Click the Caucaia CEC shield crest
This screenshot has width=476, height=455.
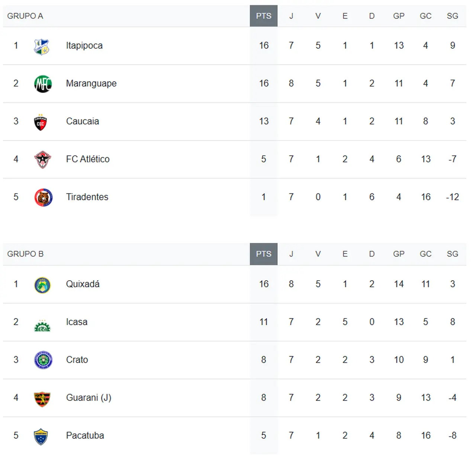pyautogui.click(x=41, y=122)
